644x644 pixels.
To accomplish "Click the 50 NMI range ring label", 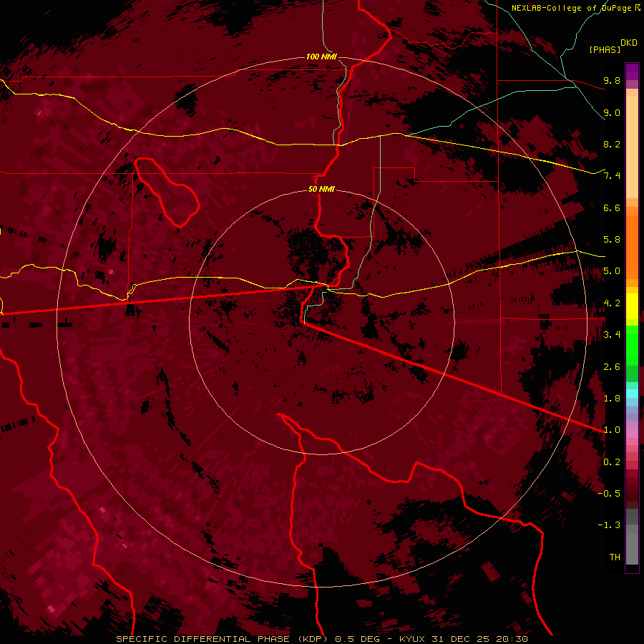I will pyautogui.click(x=321, y=190).
